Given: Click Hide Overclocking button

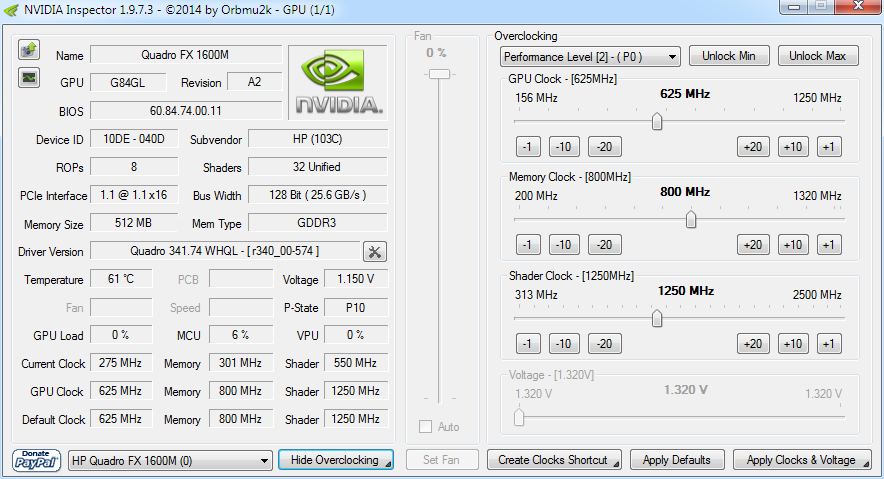Looking at the screenshot, I should click(x=335, y=460).
